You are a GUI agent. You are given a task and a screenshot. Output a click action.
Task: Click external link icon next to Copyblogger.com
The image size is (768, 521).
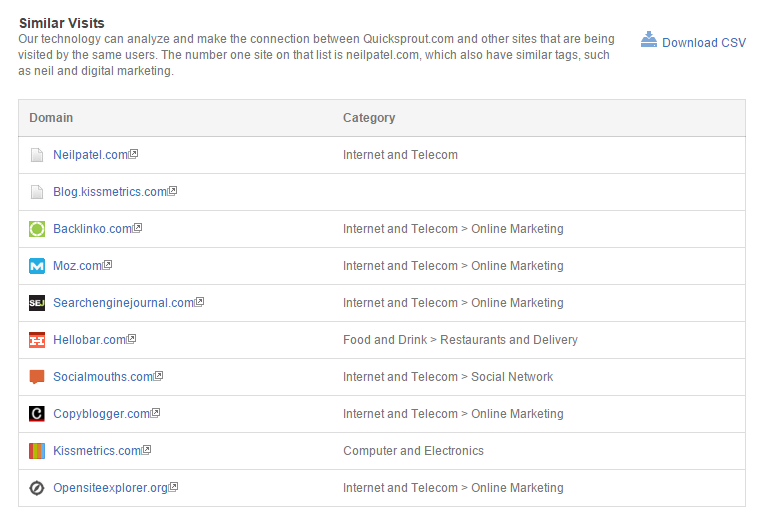tap(155, 413)
